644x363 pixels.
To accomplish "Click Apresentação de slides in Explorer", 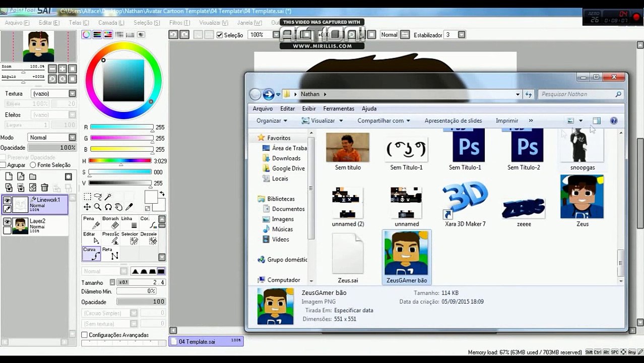I will click(x=453, y=120).
